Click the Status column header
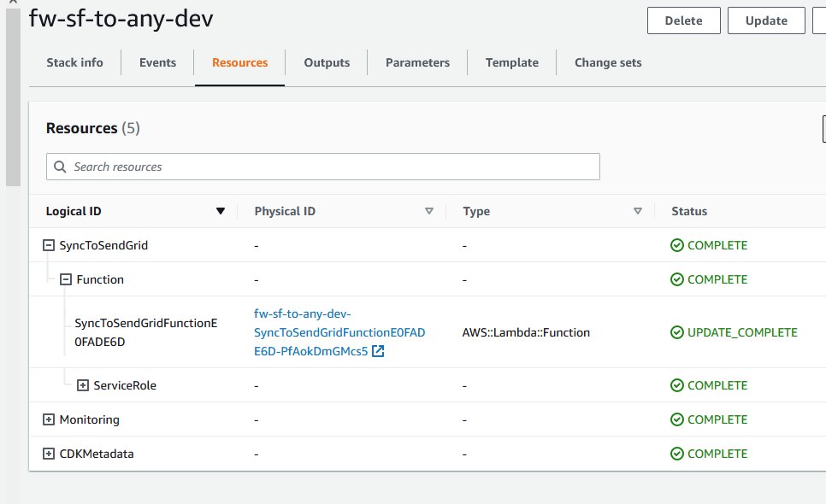Viewport: 826px width, 504px height. 689,211
